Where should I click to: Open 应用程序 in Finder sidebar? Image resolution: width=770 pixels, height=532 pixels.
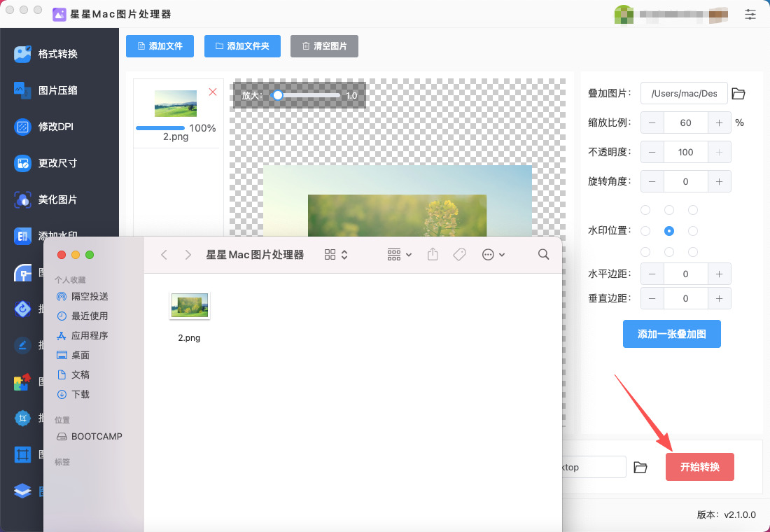tap(83, 336)
